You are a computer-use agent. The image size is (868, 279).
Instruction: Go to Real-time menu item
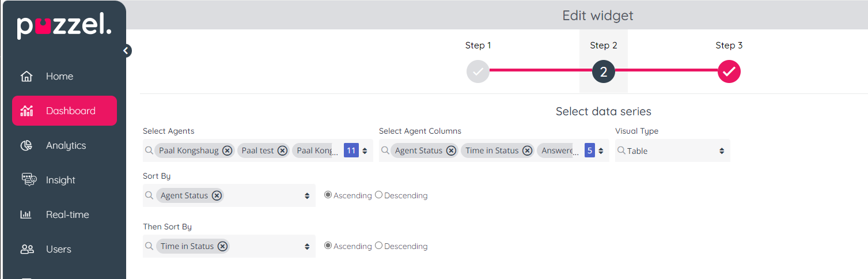point(67,214)
